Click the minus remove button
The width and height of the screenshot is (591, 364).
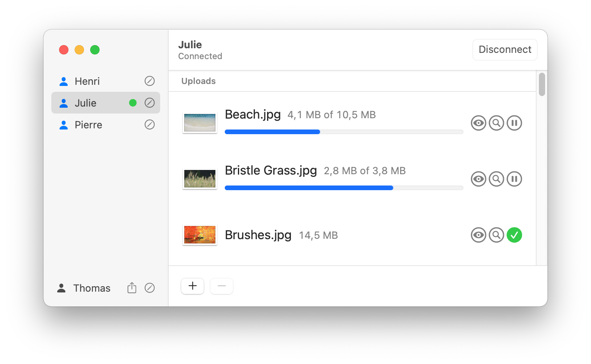click(222, 286)
